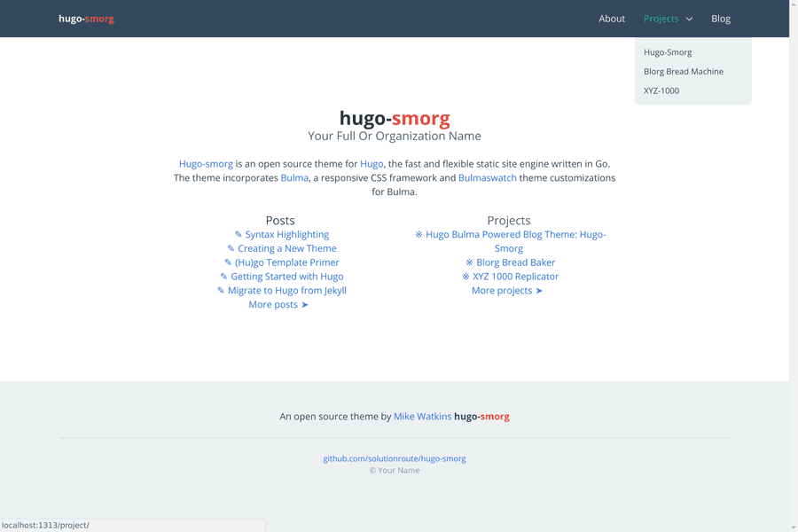Open Mike Watkins link in footer

point(422,417)
